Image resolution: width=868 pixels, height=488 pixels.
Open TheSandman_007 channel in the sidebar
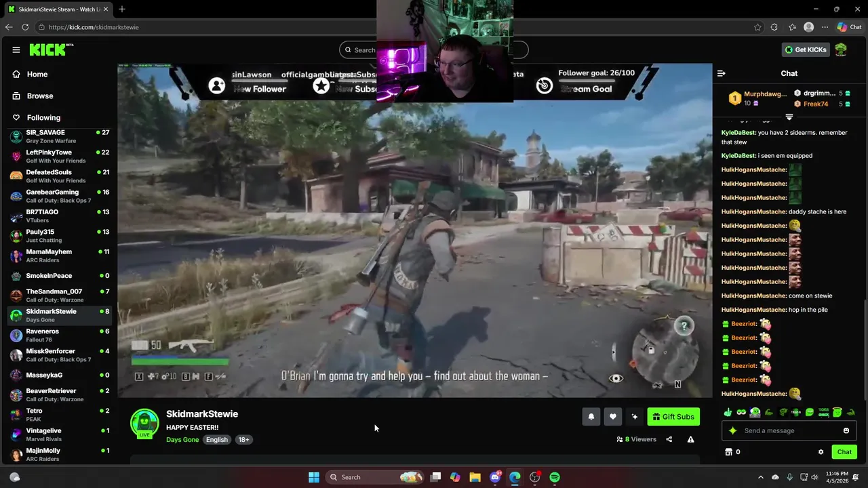coord(58,296)
